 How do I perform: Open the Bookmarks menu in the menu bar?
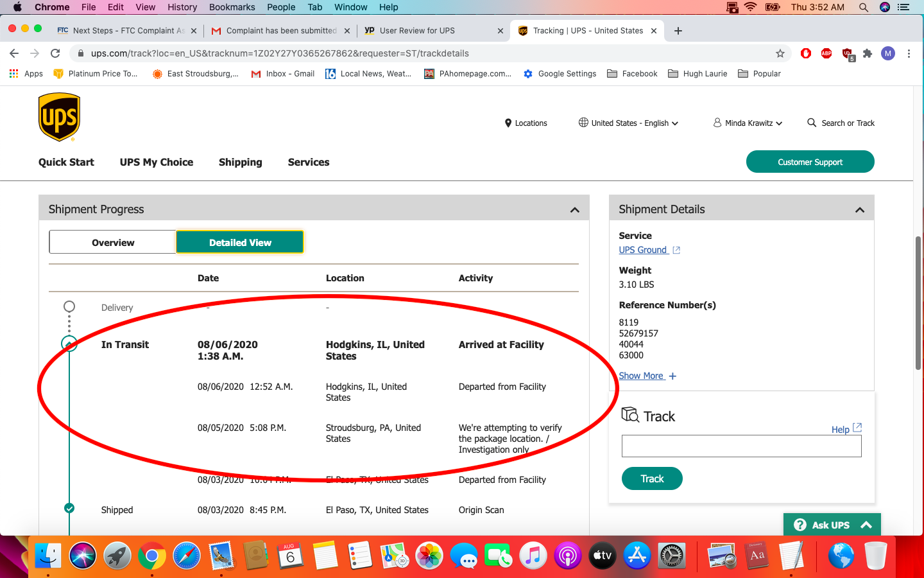click(x=232, y=7)
